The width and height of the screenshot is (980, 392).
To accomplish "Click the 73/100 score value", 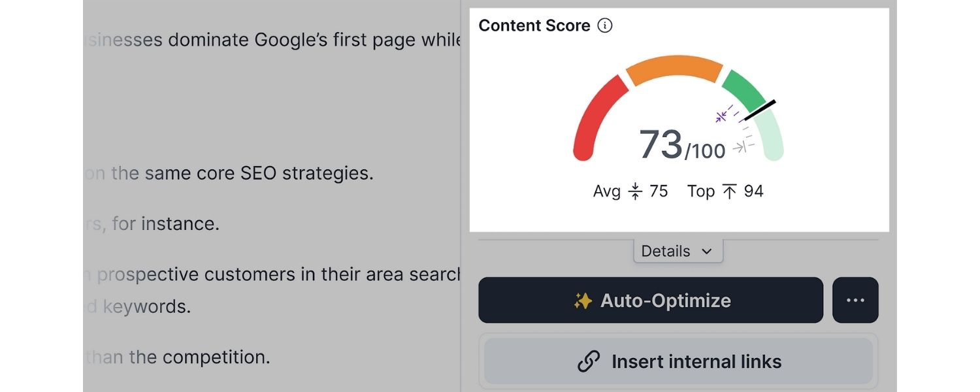I will [681, 145].
